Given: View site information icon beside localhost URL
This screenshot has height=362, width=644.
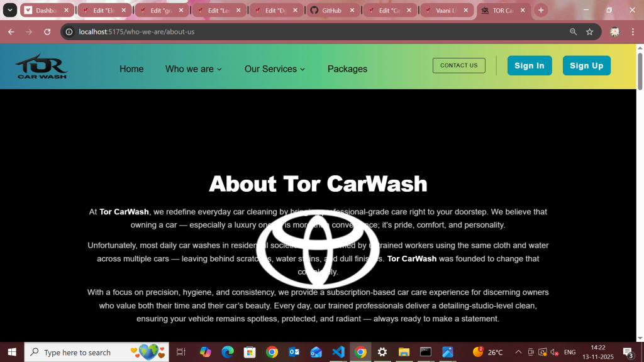Looking at the screenshot, I should 70,31.
